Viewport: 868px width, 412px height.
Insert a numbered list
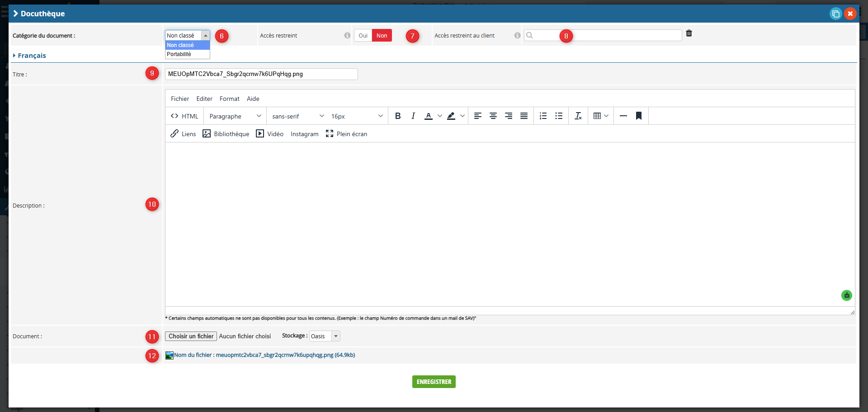click(543, 116)
